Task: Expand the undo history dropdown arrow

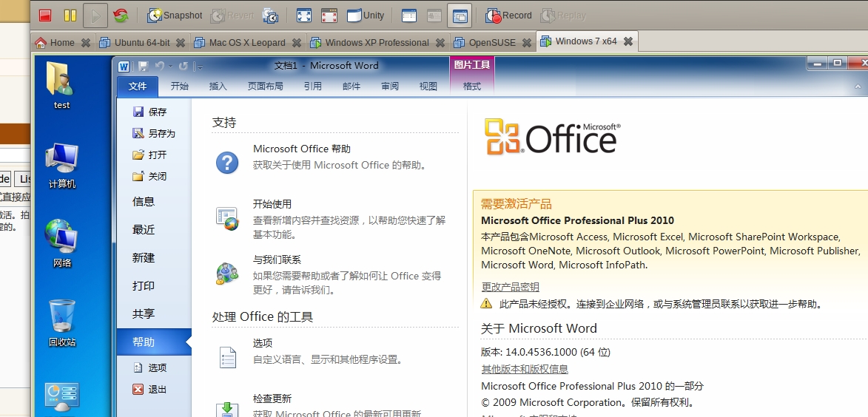Action: pos(170,67)
